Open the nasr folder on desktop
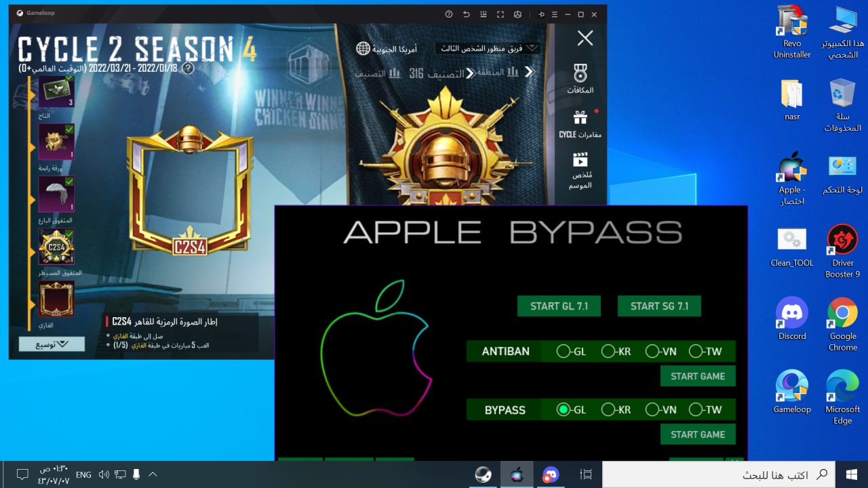This screenshot has width=868, height=488. click(792, 100)
